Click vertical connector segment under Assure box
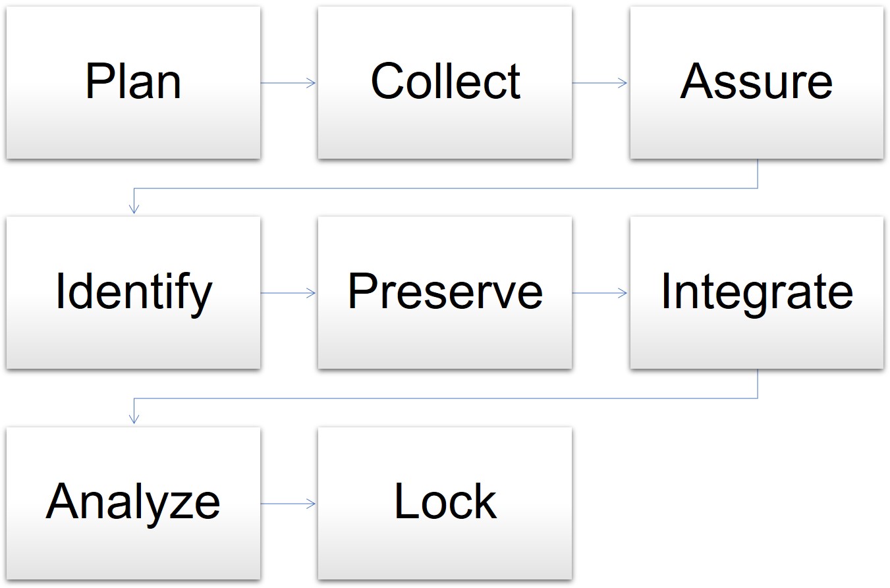 758,174
